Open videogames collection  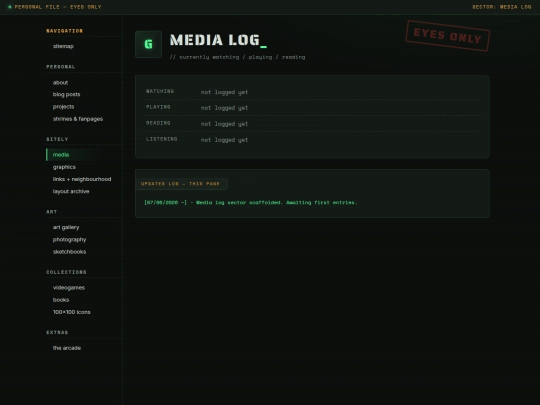click(69, 288)
